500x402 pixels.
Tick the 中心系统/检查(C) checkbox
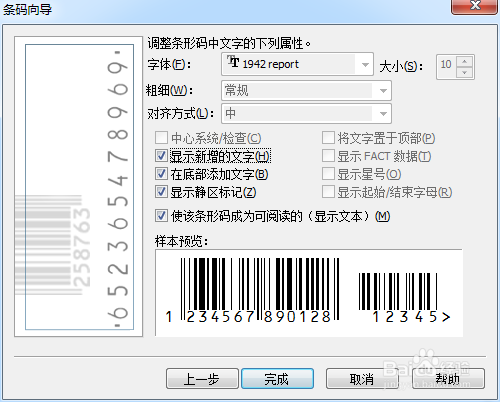pyautogui.click(x=161, y=138)
